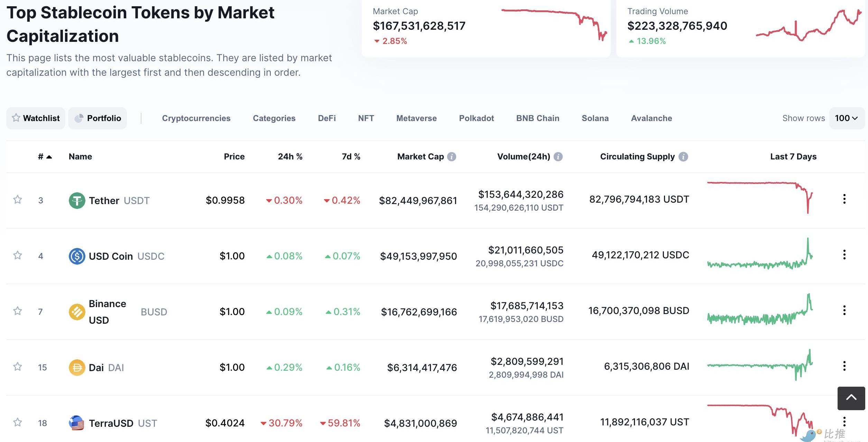Open the three-dot menu for Tether
868x442 pixels.
(844, 199)
